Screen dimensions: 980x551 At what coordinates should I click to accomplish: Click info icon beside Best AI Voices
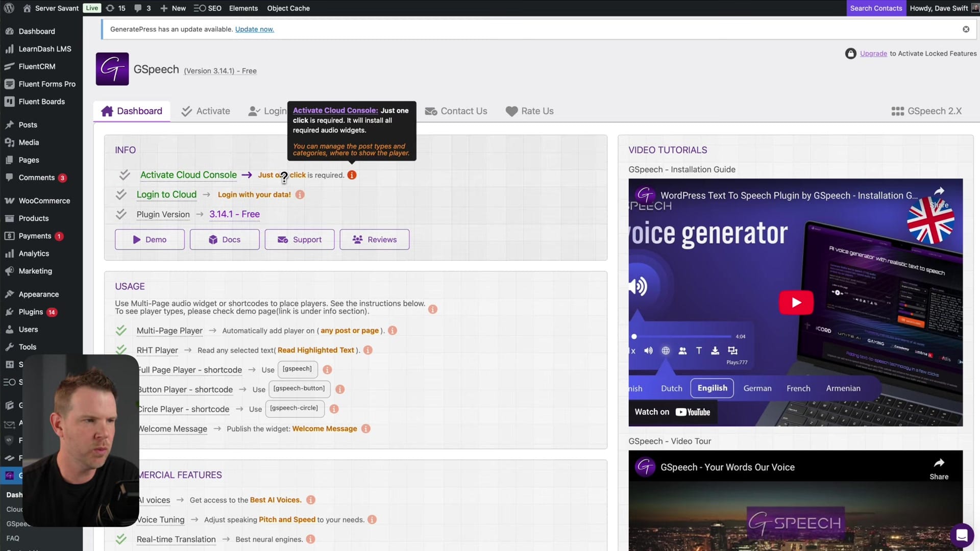pos(311,500)
